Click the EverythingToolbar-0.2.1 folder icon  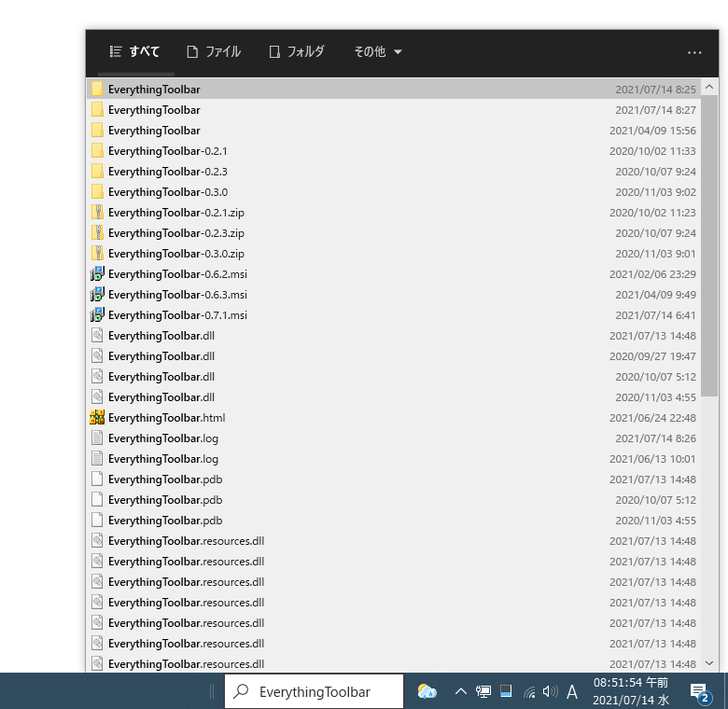pos(97,151)
